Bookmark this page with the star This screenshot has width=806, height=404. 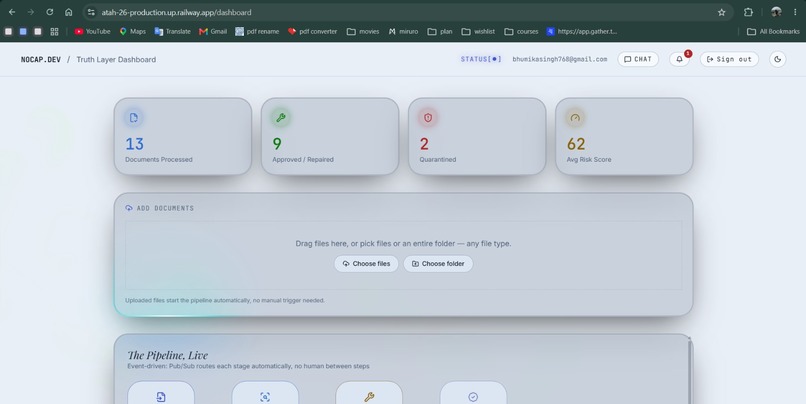coord(722,12)
